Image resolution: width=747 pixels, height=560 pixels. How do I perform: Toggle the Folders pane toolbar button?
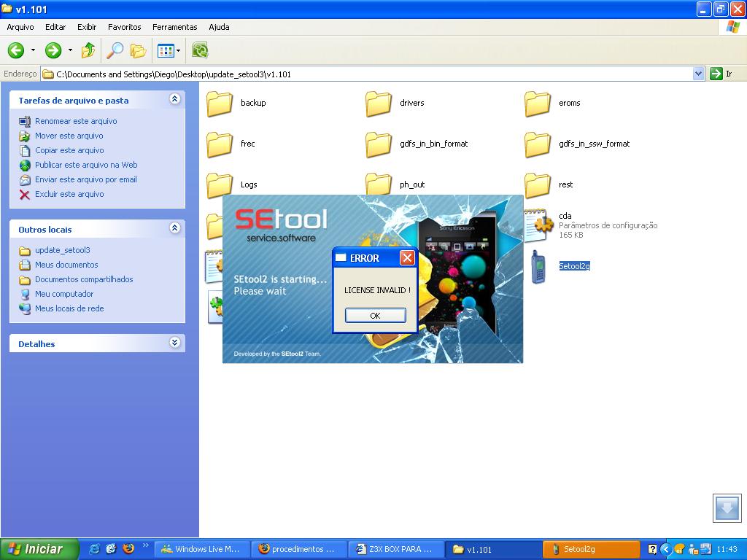click(x=138, y=50)
